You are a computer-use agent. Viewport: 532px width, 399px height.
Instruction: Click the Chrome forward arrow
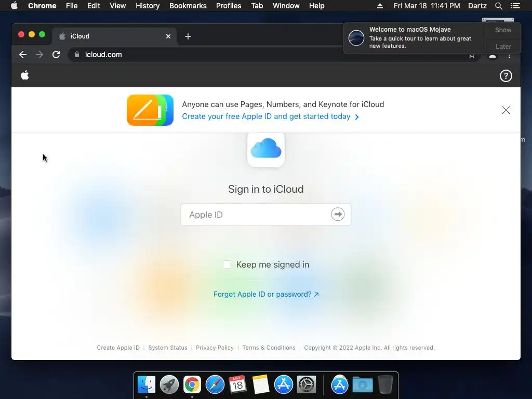39,55
